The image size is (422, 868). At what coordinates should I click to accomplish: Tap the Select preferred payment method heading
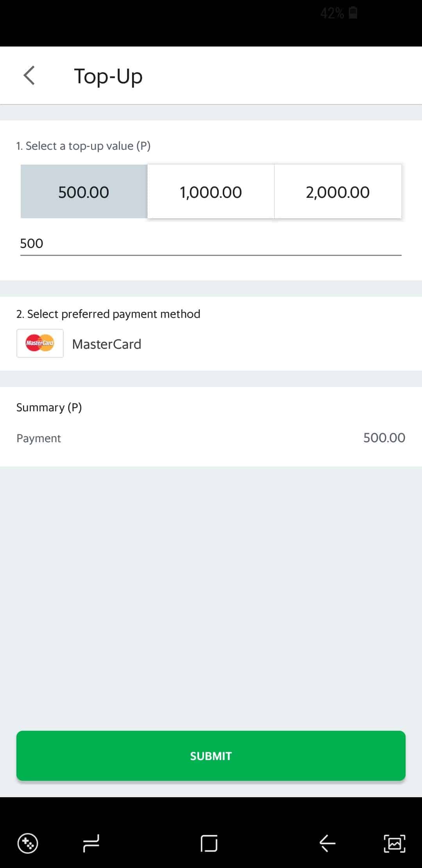point(108,314)
